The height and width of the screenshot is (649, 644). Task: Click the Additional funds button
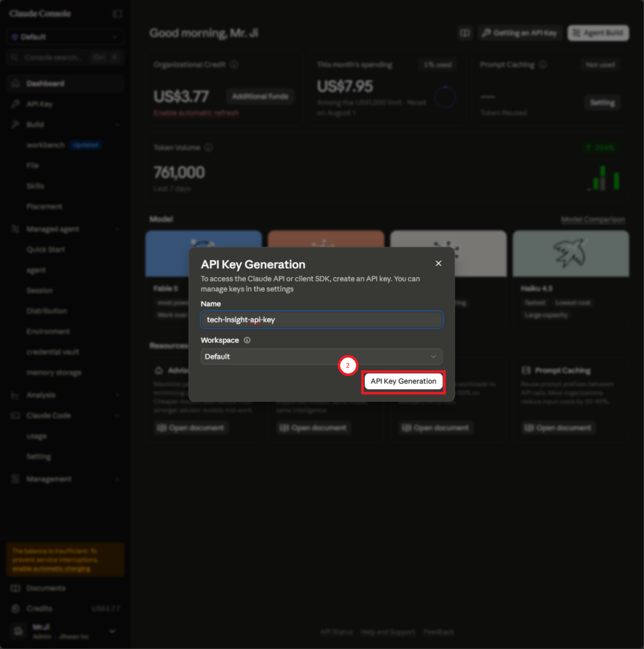point(260,96)
